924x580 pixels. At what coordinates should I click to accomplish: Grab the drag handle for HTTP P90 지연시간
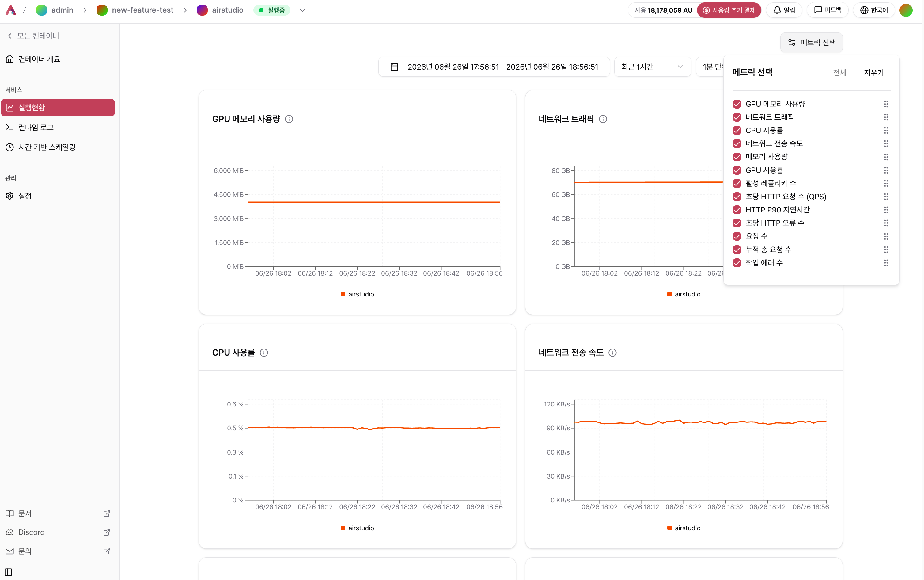coord(886,210)
